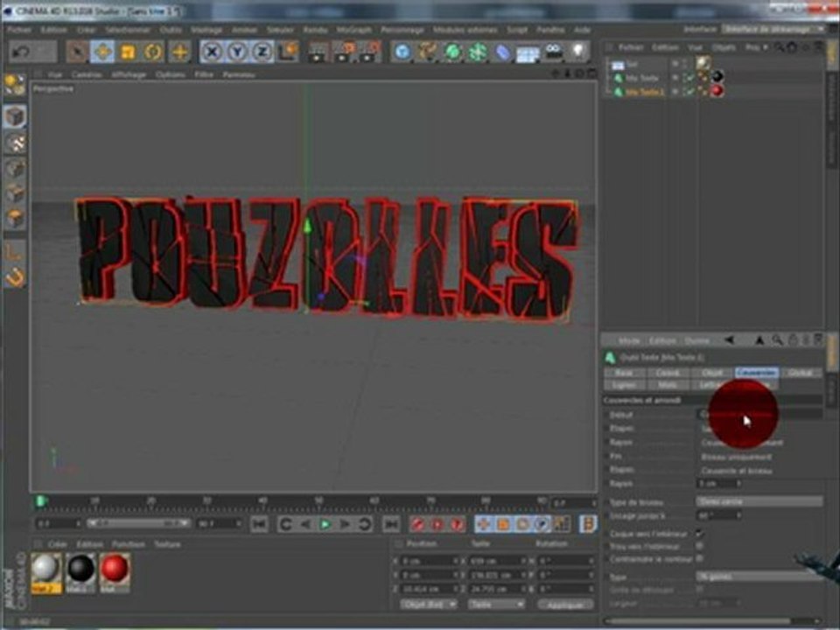This screenshot has width=840, height=630.
Task: Click the make editable icon in left sidebar
Action: 15,85
